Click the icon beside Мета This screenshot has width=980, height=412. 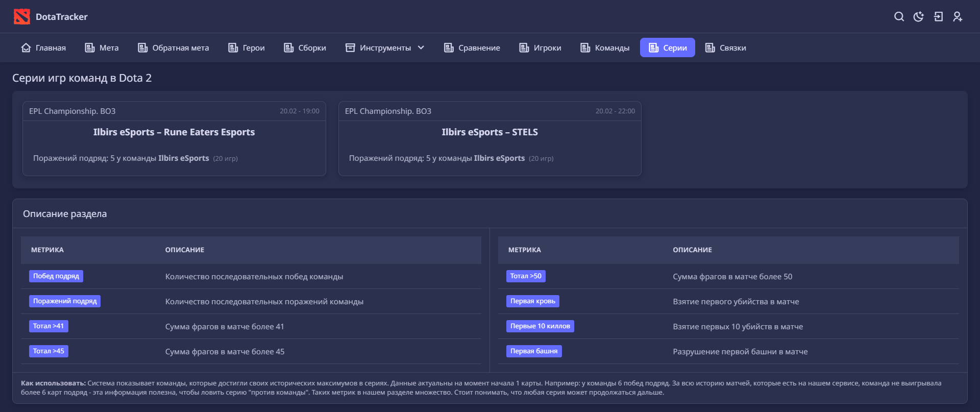90,47
